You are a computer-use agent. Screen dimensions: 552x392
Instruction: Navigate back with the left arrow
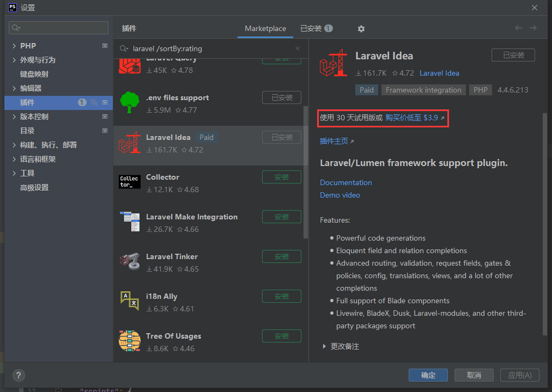coord(518,28)
